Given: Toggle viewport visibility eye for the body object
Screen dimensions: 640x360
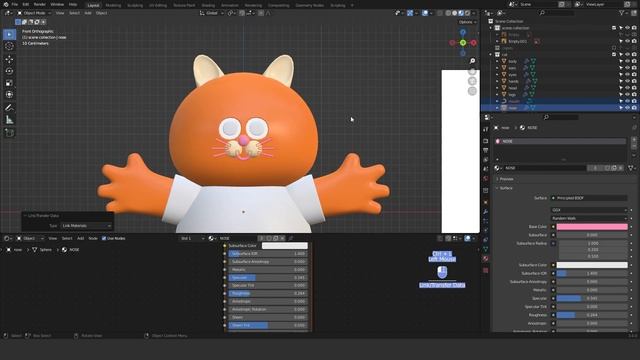Looking at the screenshot, I should pyautogui.click(x=627, y=61).
